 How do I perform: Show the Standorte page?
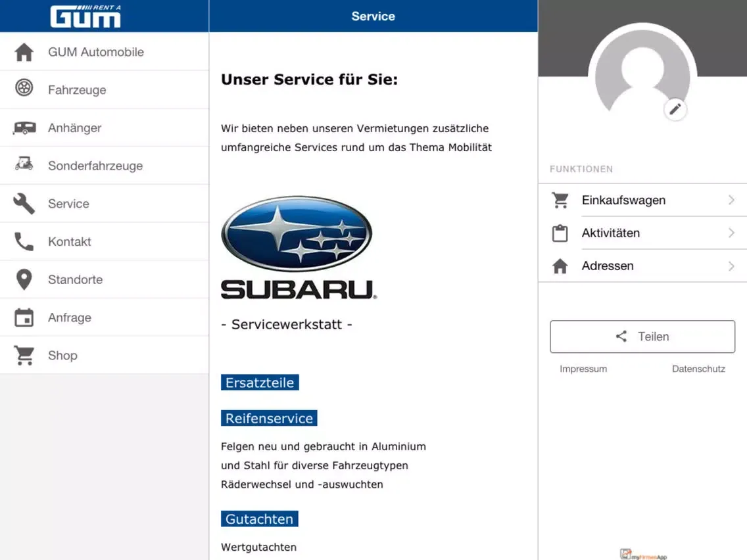pyautogui.click(x=105, y=279)
